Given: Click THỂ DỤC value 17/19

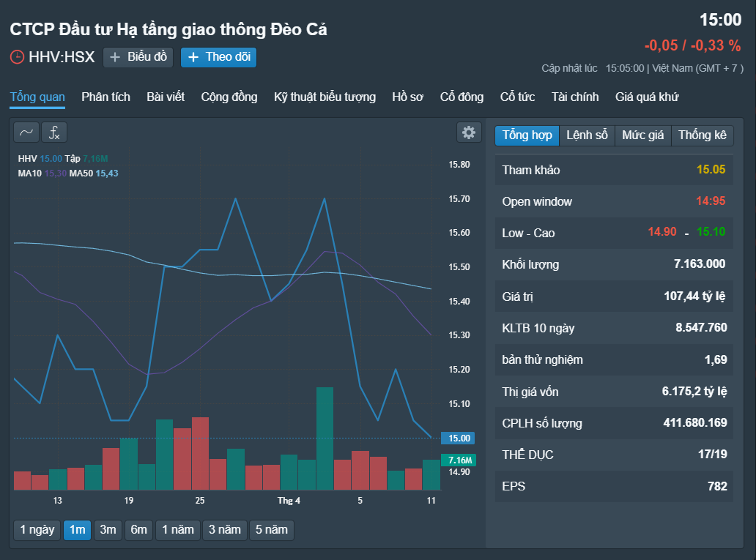Looking at the screenshot, I should [x=713, y=454].
